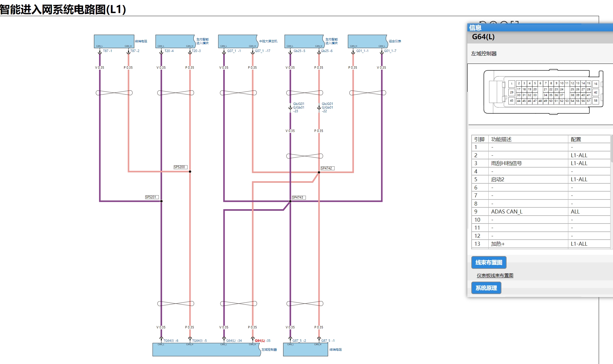Image resolution: width=613 pixels, height=364 pixels.
Task: Click the T87-1 connector pin symbol
Action: [100, 52]
